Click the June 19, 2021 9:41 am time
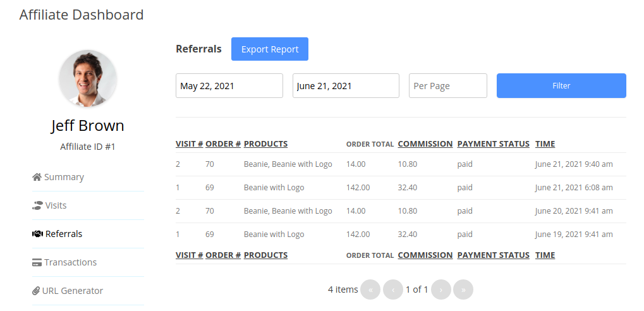This screenshot has height=311, width=644. coord(574,235)
